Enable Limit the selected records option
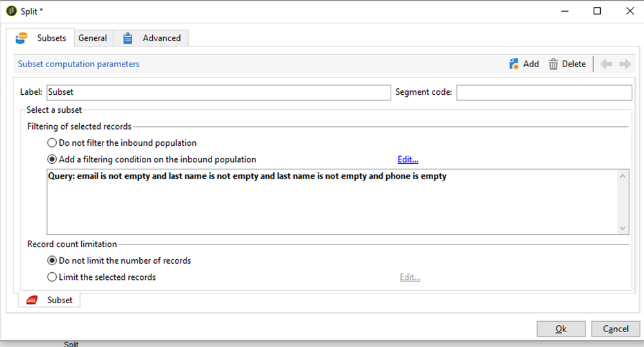 [x=52, y=277]
